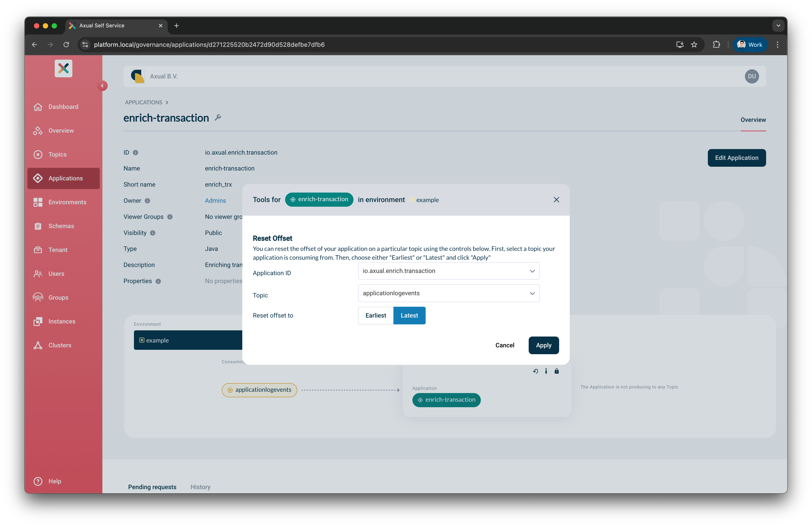The image size is (812, 526).
Task: Select the Clusters sidebar icon
Action: point(38,345)
